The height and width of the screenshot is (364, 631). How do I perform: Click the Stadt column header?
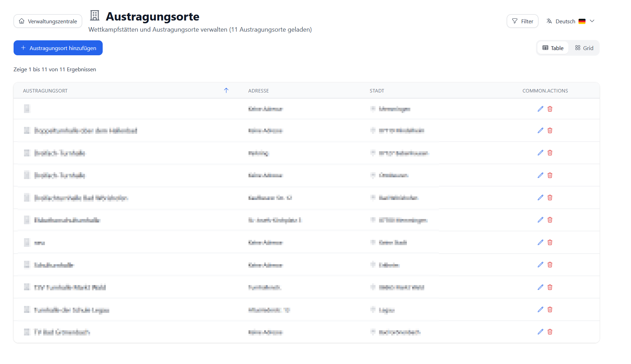pyautogui.click(x=377, y=91)
